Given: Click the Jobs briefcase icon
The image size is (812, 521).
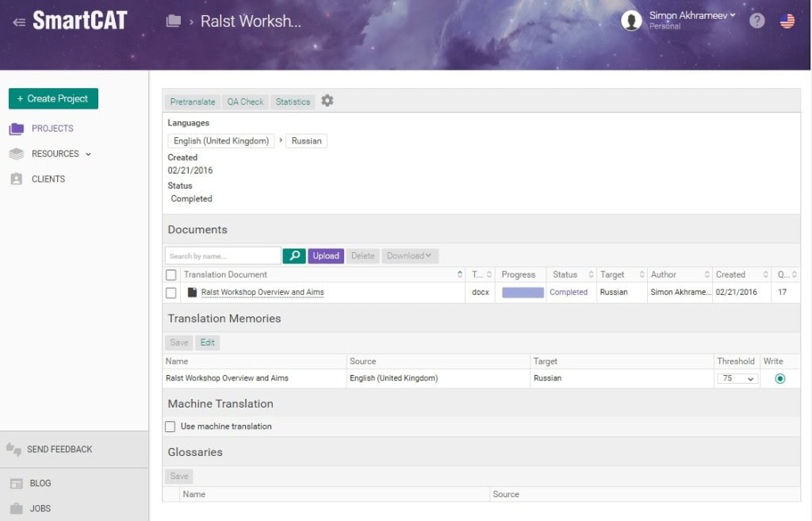Looking at the screenshot, I should click(17, 508).
